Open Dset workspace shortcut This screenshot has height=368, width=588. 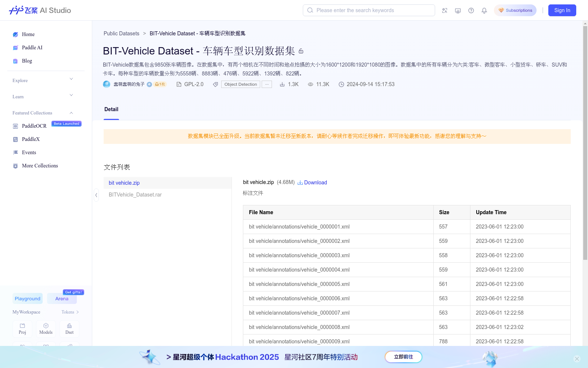click(69, 329)
